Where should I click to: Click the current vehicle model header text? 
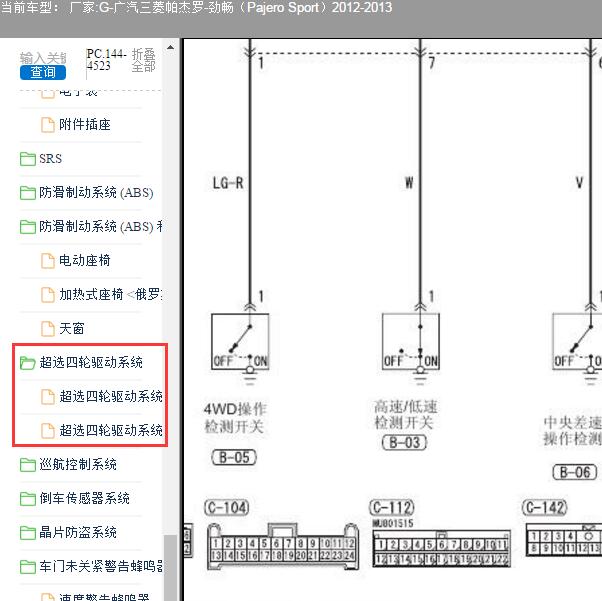(x=197, y=7)
